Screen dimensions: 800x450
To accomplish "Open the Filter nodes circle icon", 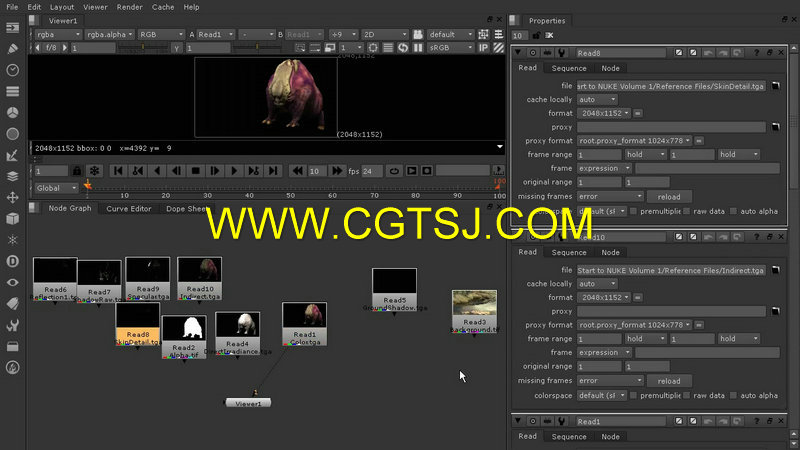I will [x=12, y=134].
